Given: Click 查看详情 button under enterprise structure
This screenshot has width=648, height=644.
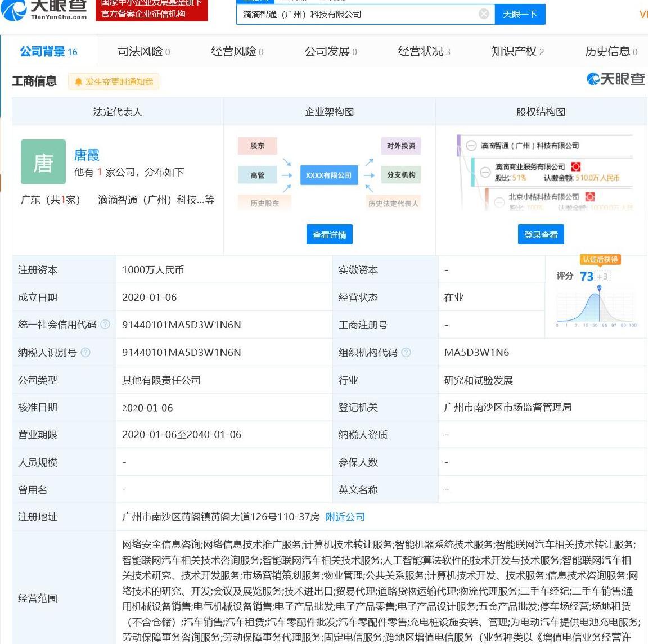Looking at the screenshot, I should 330,235.
